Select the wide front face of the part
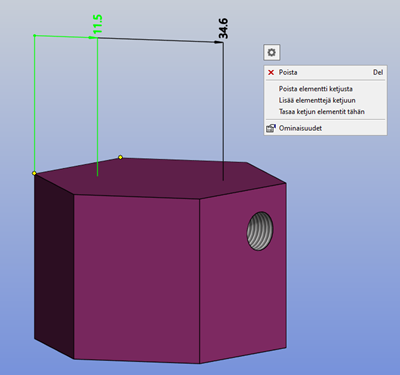The image size is (400, 375). (137, 278)
